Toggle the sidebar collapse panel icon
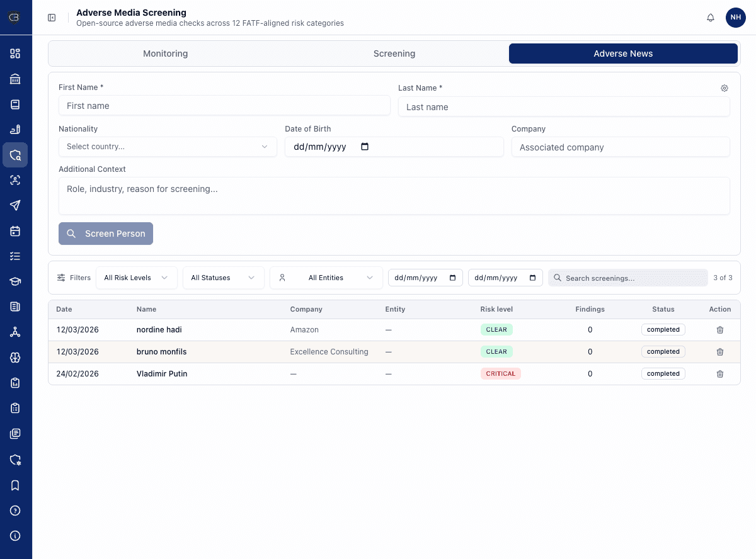This screenshot has width=756, height=559. (52, 18)
